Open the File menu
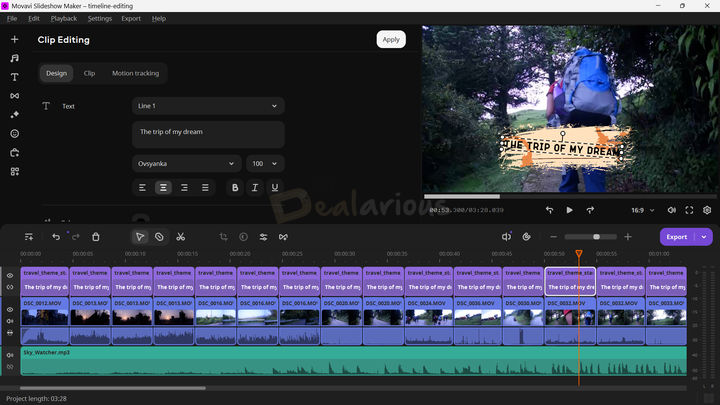Image resolution: width=720 pixels, height=405 pixels. [x=12, y=18]
